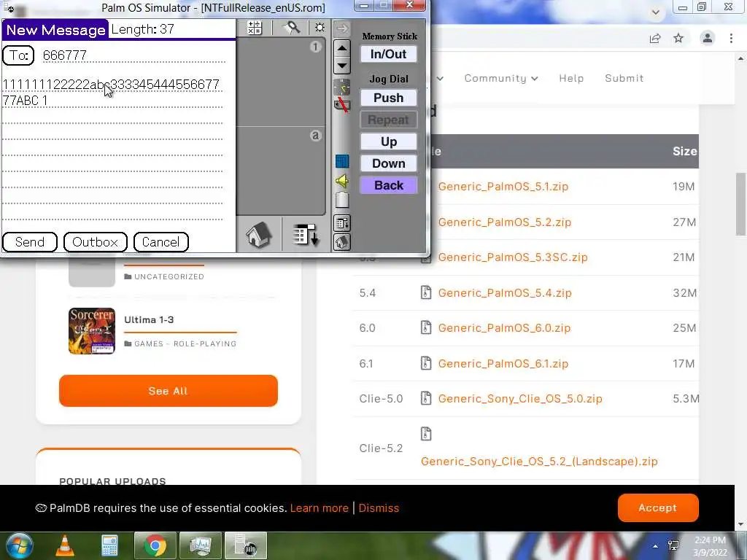Click the small menu icon in the side strip
Screen dimensions: 747x560
342,222
